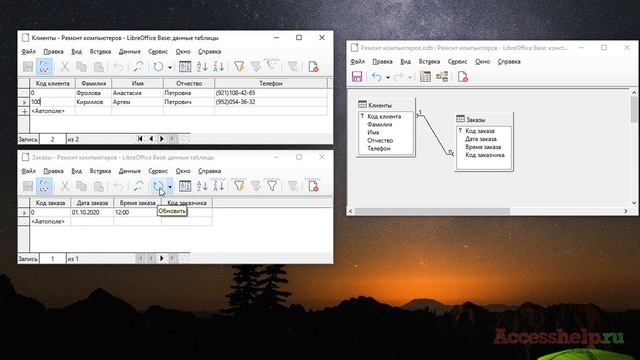640x360 pixels.
Task: Click Copy icon in Клиенты window toolbar
Action: [x=81, y=67]
